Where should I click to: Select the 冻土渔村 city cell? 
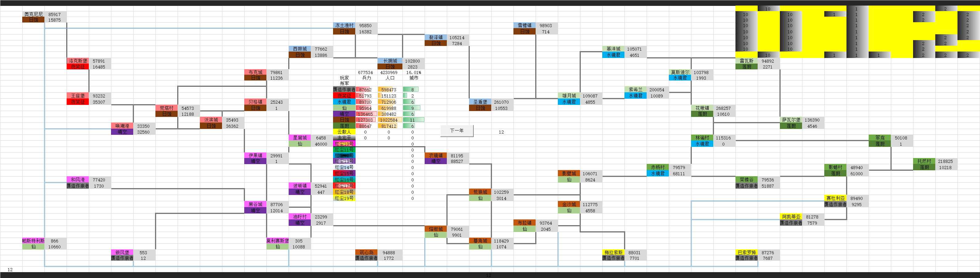click(344, 26)
